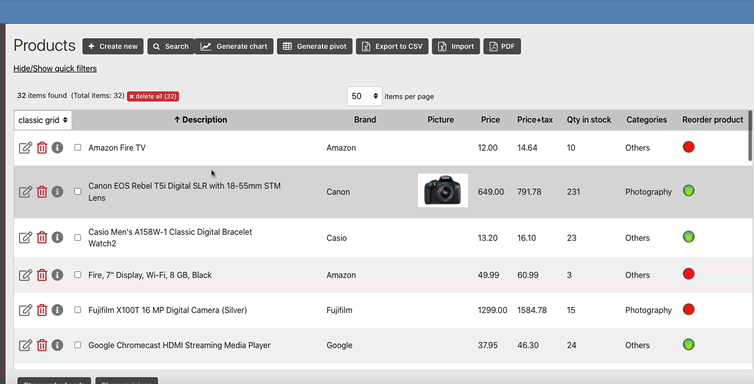The image size is (754, 384).
Task: Click the Google brand cell
Action: coord(339,345)
